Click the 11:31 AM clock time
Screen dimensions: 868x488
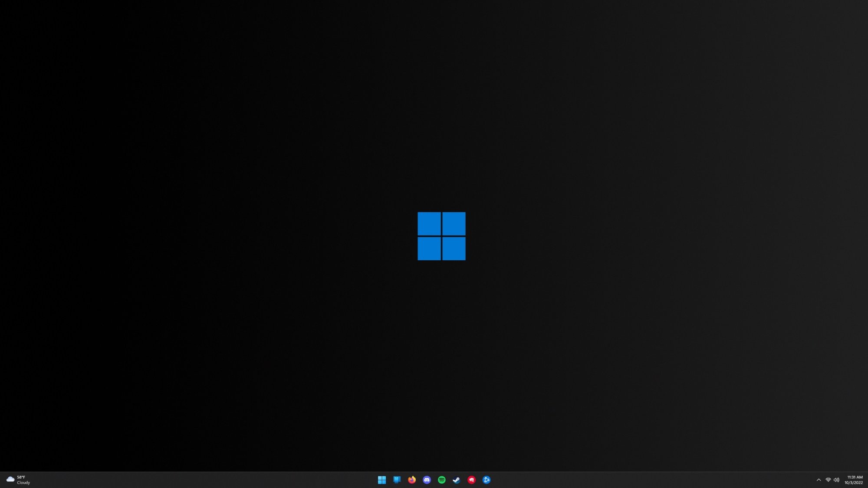(x=855, y=477)
